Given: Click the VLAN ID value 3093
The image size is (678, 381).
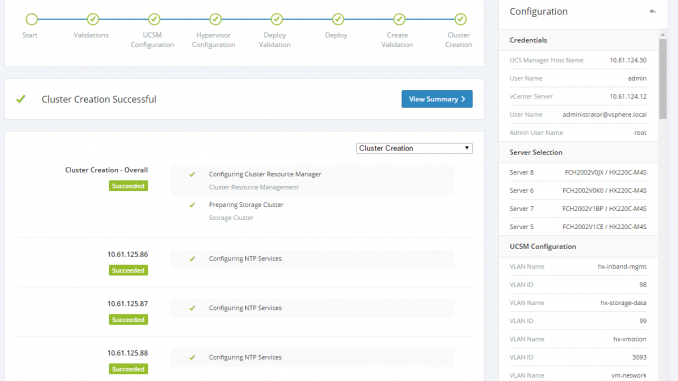Looking at the screenshot, I should pos(639,357).
